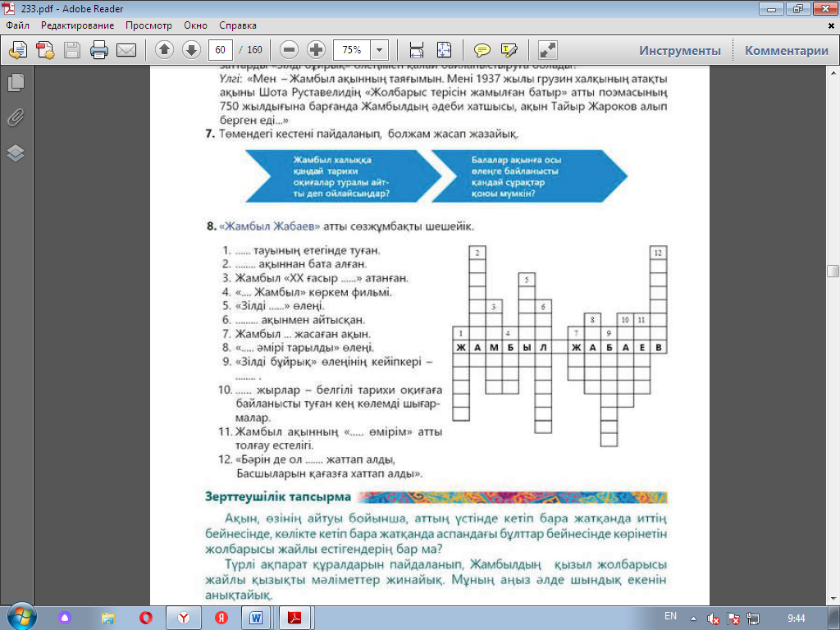
Task: Launch Opera browser from taskbar
Action: click(x=146, y=618)
